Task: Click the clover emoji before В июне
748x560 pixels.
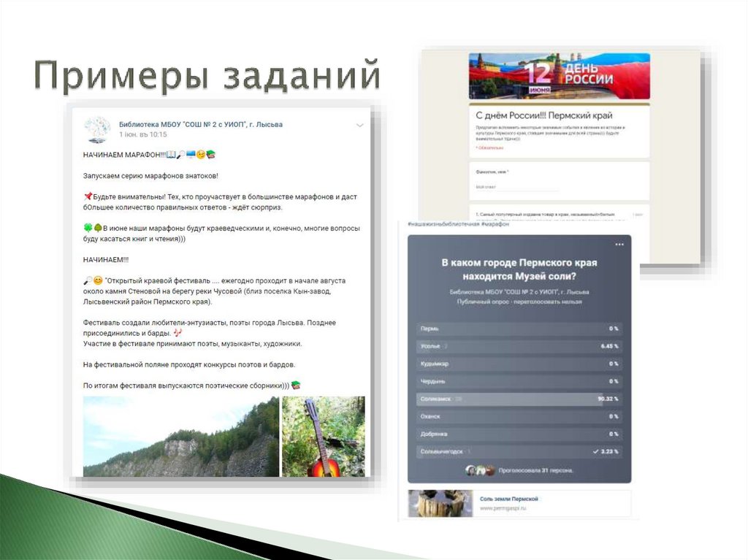Action: tap(88, 228)
